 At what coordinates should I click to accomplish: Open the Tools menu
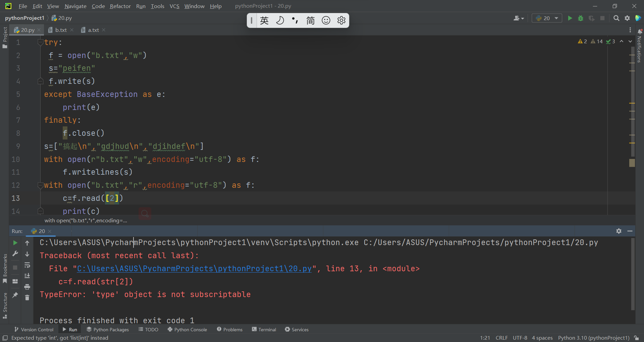[x=157, y=6]
